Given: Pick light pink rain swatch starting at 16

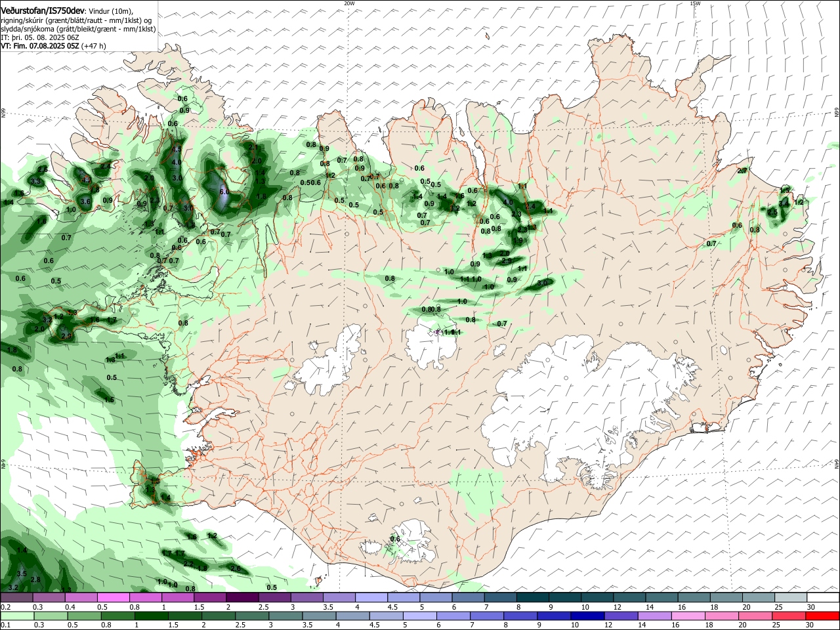Looking at the screenshot, I should (x=687, y=616).
